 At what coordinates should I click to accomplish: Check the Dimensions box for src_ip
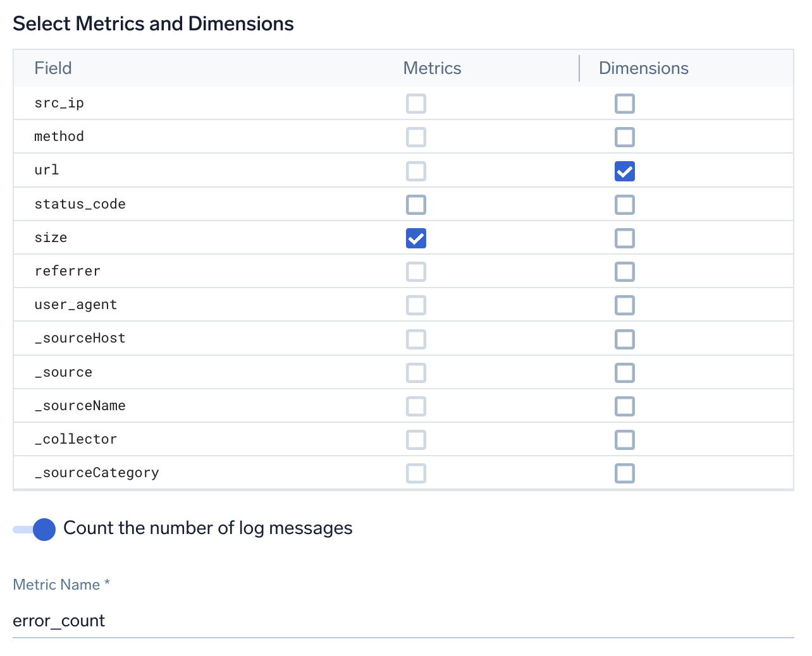pos(624,104)
